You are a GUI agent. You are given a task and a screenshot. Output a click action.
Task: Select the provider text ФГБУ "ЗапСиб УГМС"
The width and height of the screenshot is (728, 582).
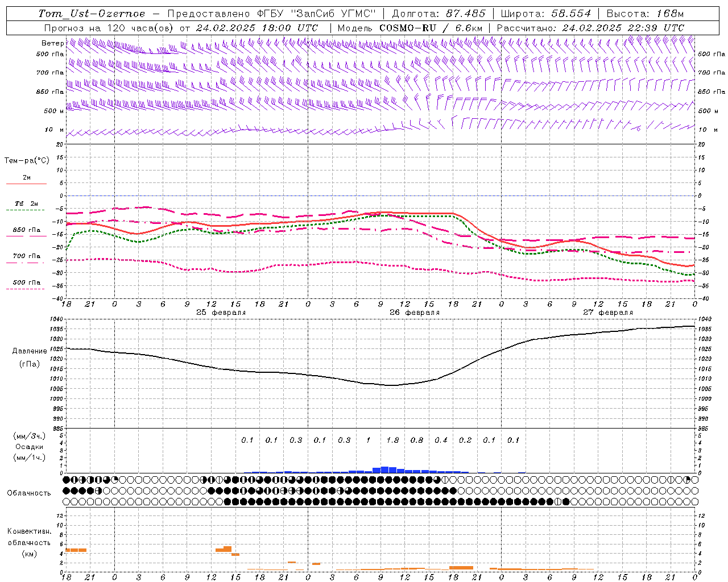click(x=318, y=14)
